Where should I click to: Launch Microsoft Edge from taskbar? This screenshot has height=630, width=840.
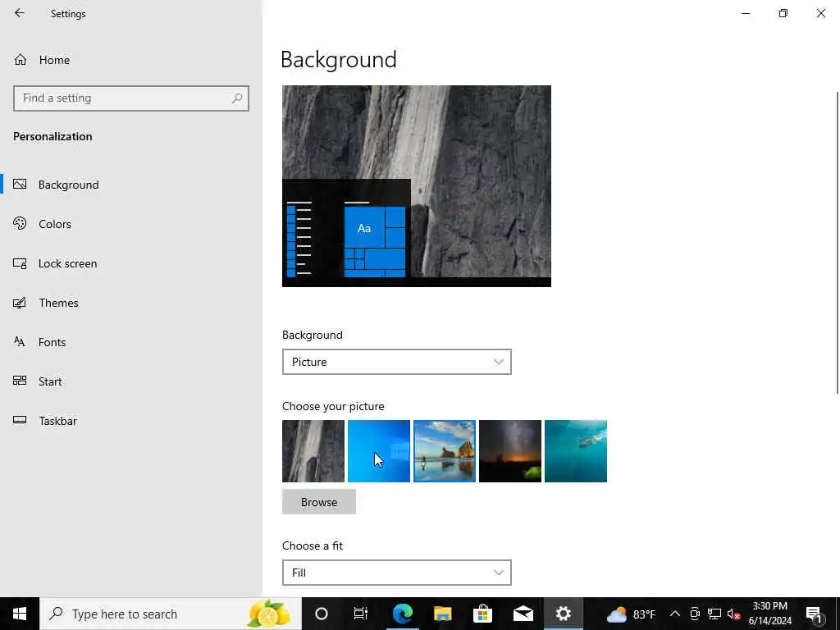click(402, 614)
